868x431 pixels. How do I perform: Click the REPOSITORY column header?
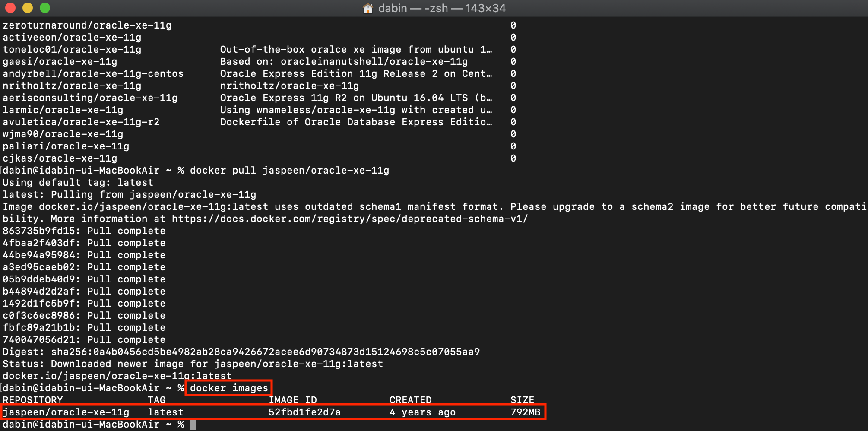[33, 400]
